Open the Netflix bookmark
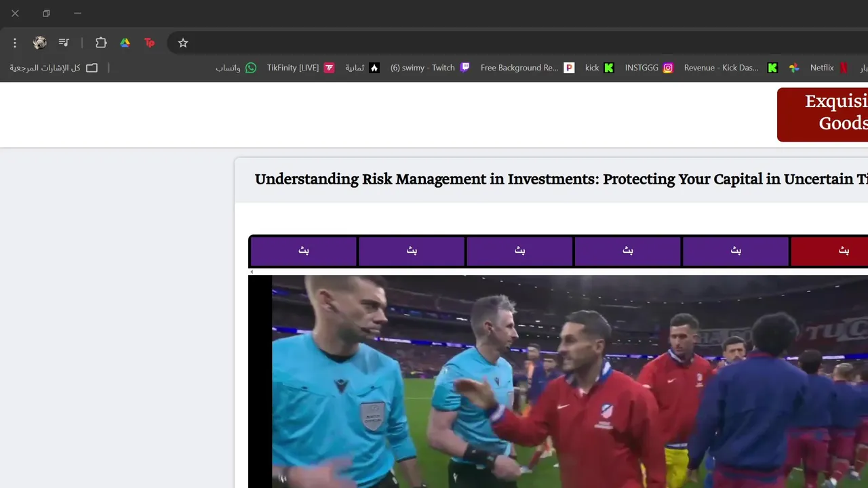This screenshot has width=868, height=488. pos(829,68)
